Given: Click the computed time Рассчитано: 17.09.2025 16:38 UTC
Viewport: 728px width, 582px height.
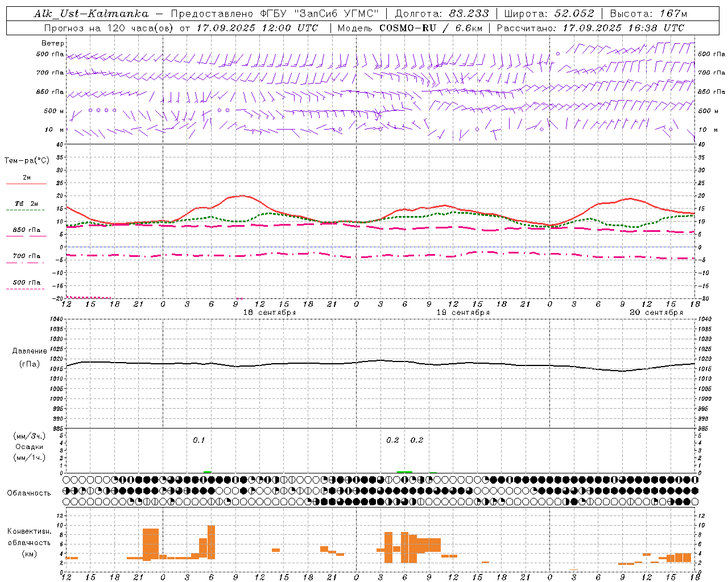Looking at the screenshot, I should tap(590, 28).
